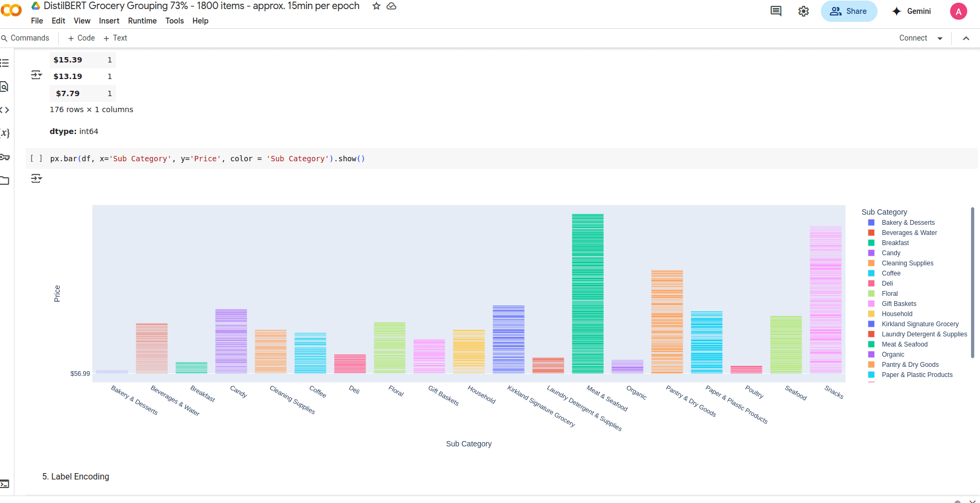This screenshot has width=980, height=503.
Task: Star this notebook
Action: 376,6
